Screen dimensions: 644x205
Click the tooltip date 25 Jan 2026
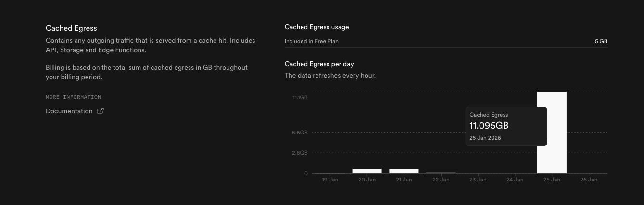(x=485, y=138)
